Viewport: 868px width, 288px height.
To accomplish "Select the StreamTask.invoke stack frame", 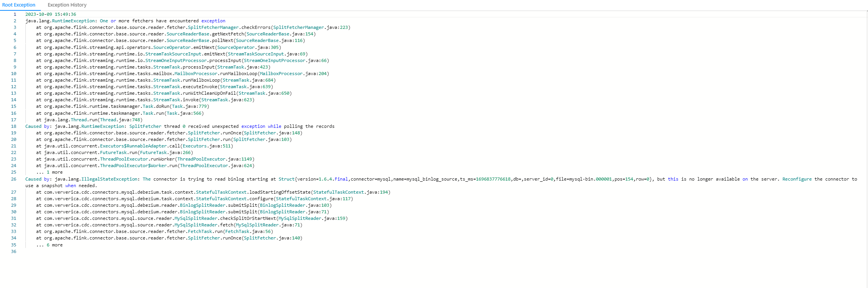I will [x=145, y=100].
